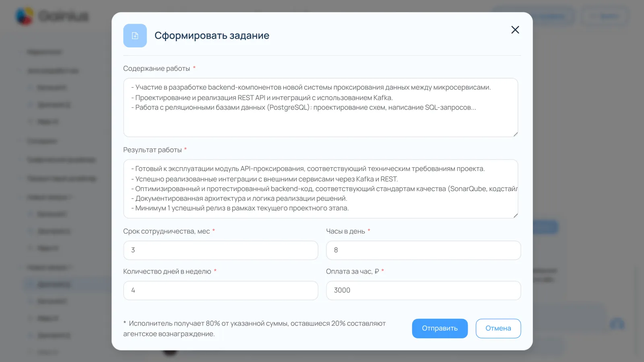The image size is (644, 362).
Task: Click the PostgreSQL line in Содержание работы
Action: tap(303, 107)
